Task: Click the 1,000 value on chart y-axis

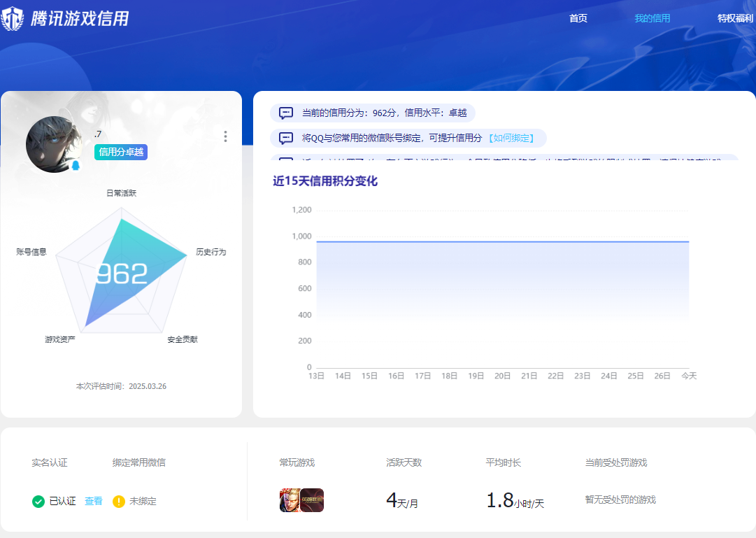Action: [x=302, y=236]
